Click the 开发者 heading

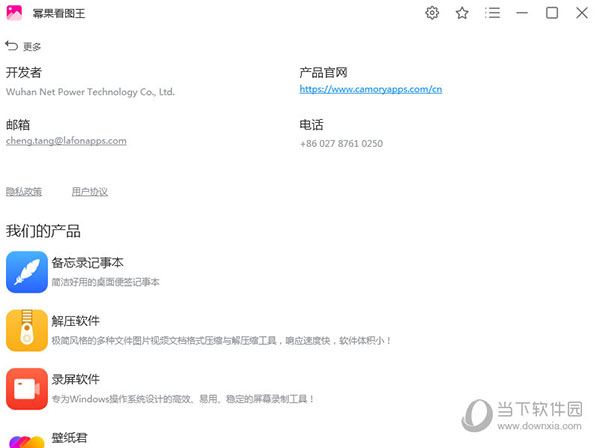pos(24,72)
